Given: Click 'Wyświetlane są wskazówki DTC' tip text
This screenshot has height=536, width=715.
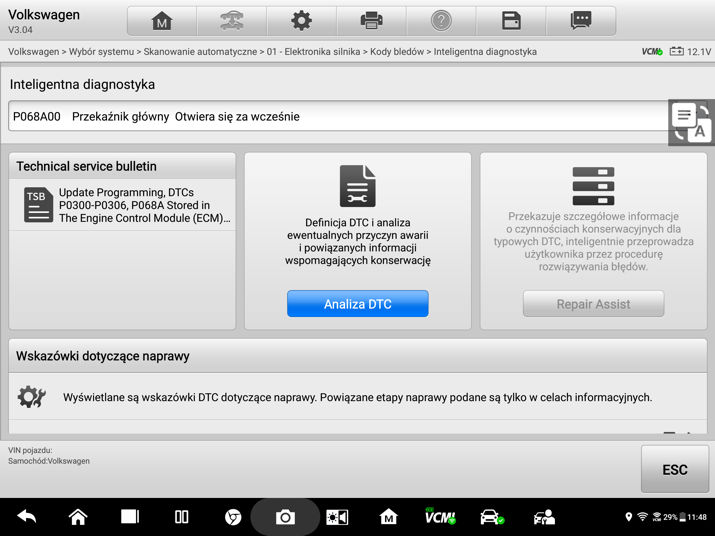Looking at the screenshot, I should pyautogui.click(x=358, y=397).
